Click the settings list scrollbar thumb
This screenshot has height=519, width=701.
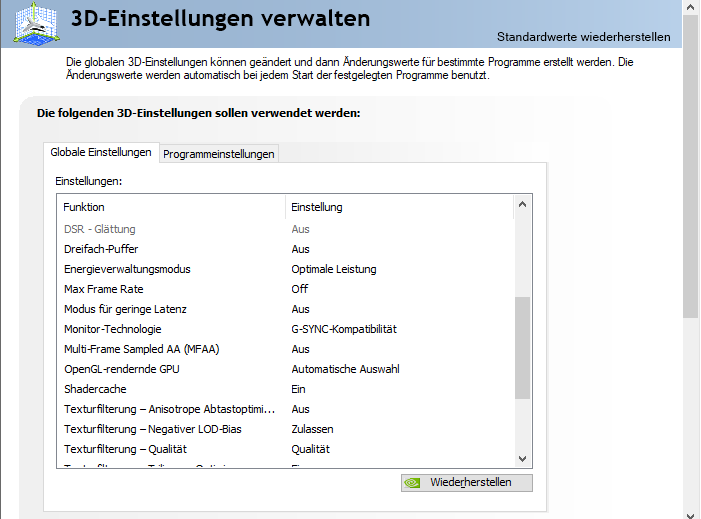coord(522,348)
